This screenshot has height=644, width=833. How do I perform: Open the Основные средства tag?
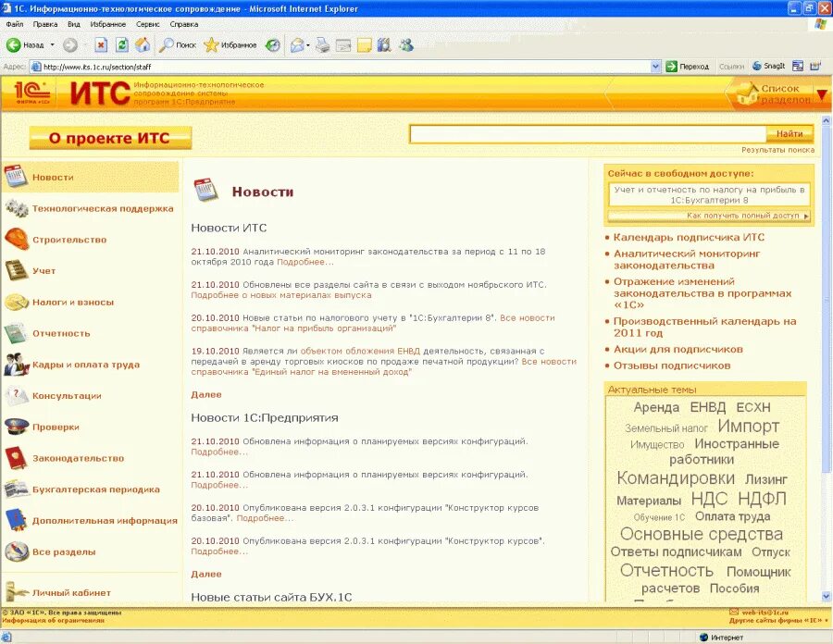pos(702,534)
